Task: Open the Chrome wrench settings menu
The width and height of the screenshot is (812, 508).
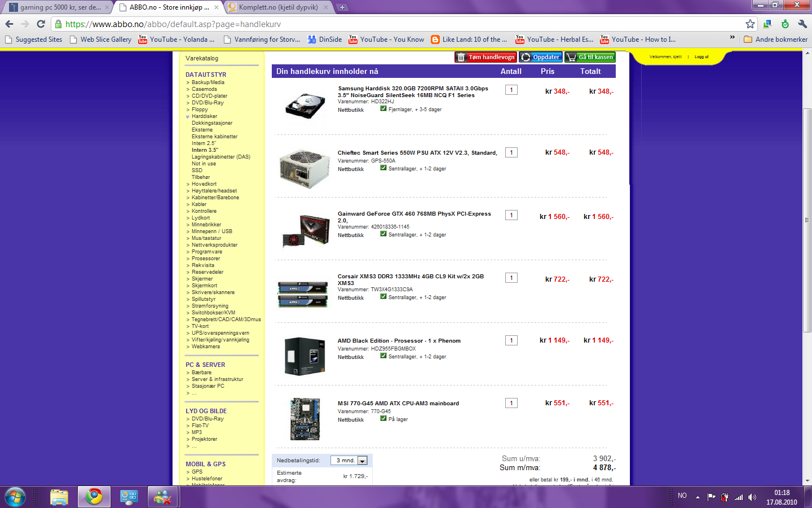Action: pos(802,24)
